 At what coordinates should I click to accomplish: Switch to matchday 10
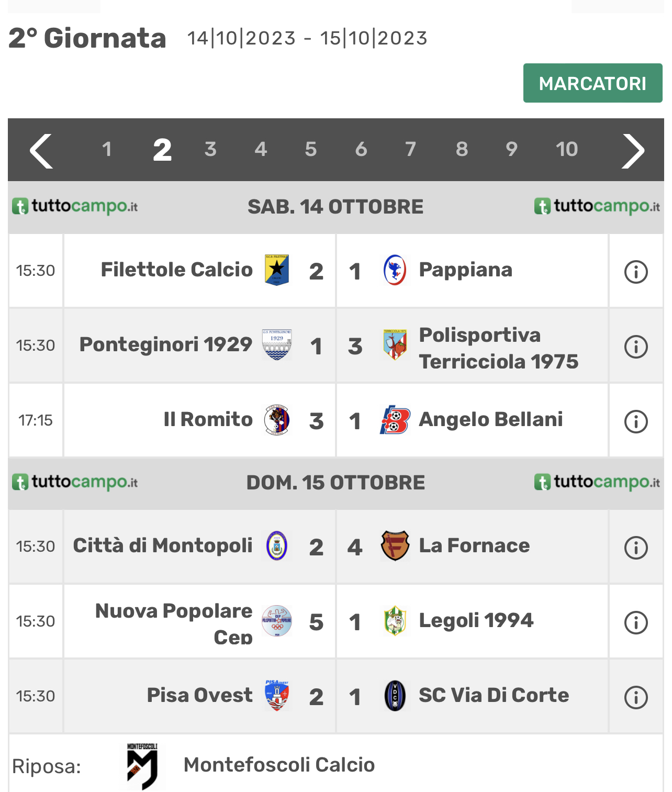(x=566, y=150)
